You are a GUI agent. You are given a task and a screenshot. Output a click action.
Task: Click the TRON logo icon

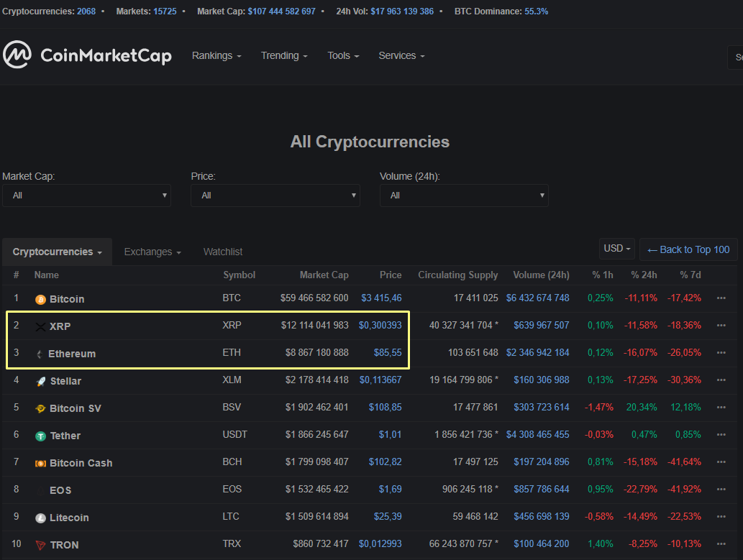pos(41,545)
